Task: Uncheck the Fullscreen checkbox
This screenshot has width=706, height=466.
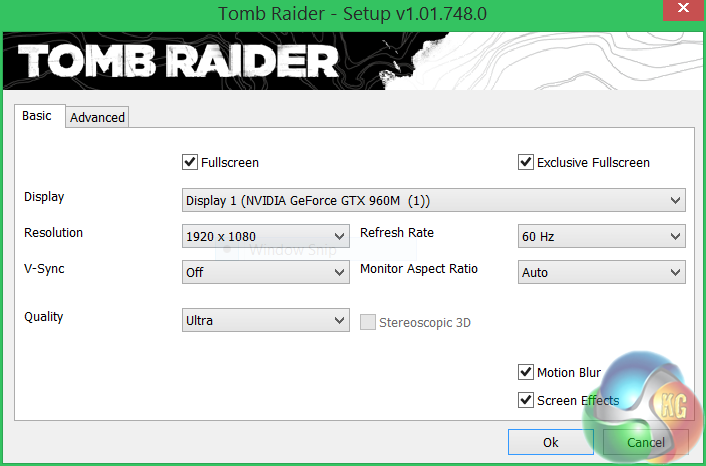Action: pyautogui.click(x=190, y=162)
